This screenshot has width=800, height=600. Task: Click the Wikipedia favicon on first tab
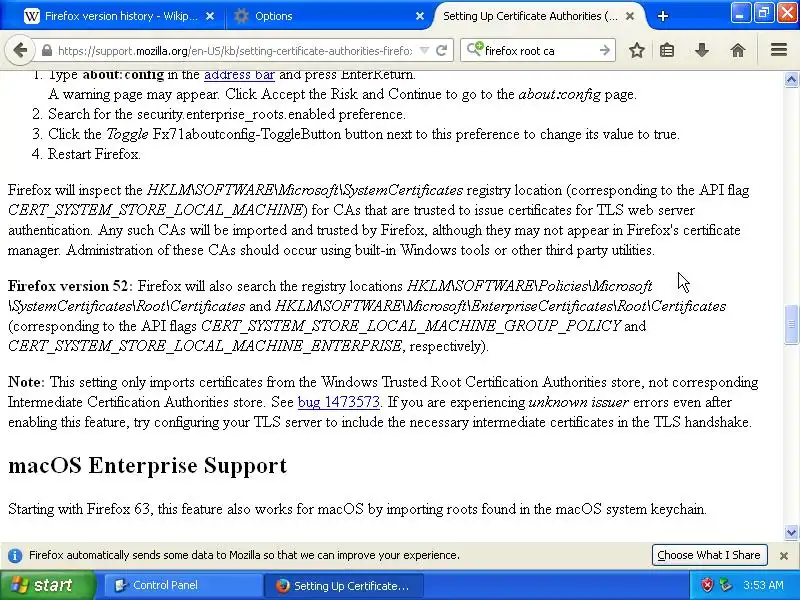click(x=32, y=16)
